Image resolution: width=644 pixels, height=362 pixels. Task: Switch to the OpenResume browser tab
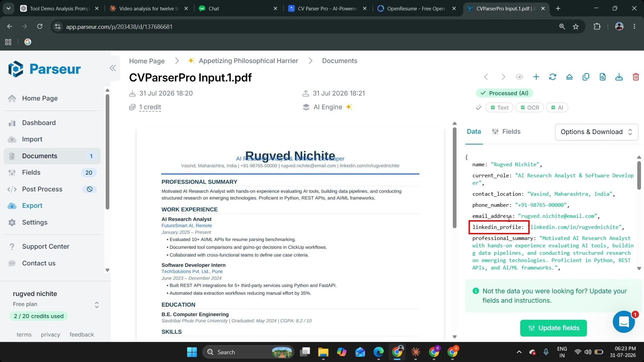[x=417, y=9]
